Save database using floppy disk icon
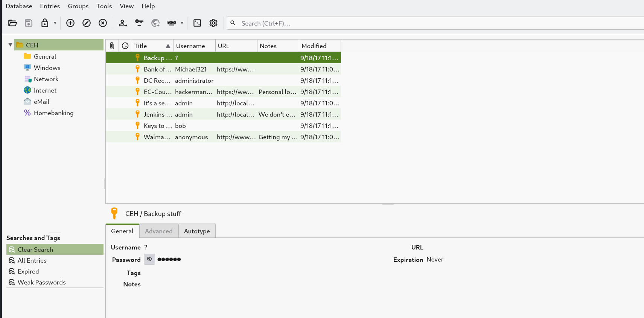The width and height of the screenshot is (644, 318). pyautogui.click(x=29, y=23)
